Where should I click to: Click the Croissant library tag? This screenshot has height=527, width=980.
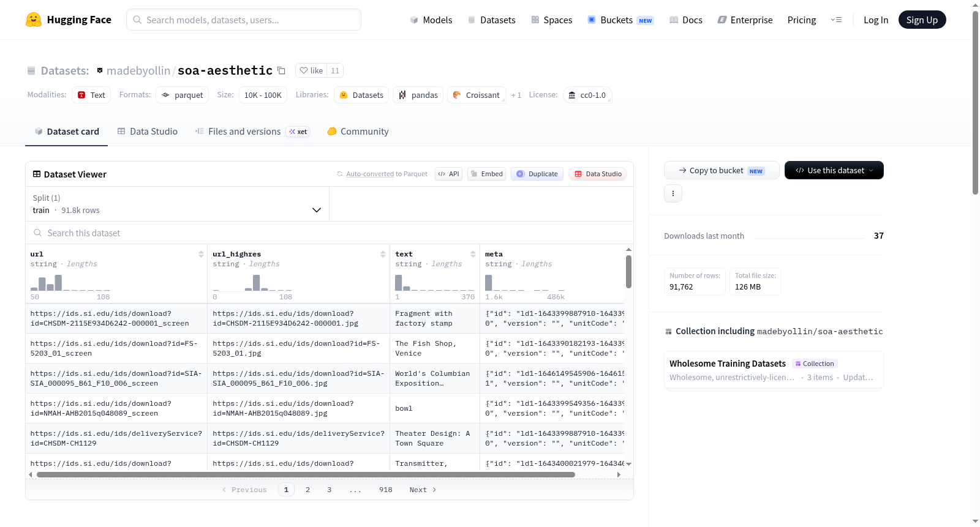click(477, 95)
